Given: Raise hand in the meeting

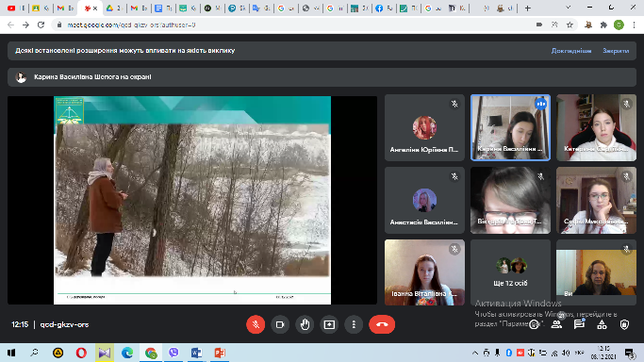Looking at the screenshot, I should tap(305, 324).
